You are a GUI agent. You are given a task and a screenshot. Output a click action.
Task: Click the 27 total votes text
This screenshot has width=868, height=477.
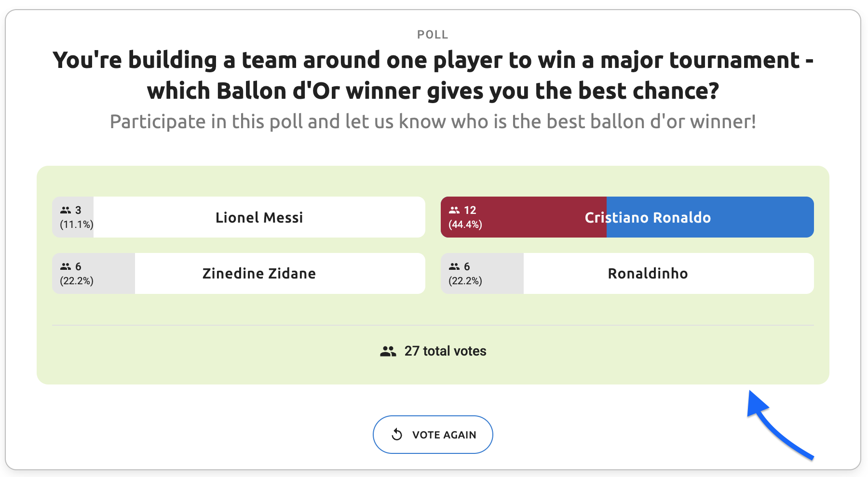[x=445, y=351]
